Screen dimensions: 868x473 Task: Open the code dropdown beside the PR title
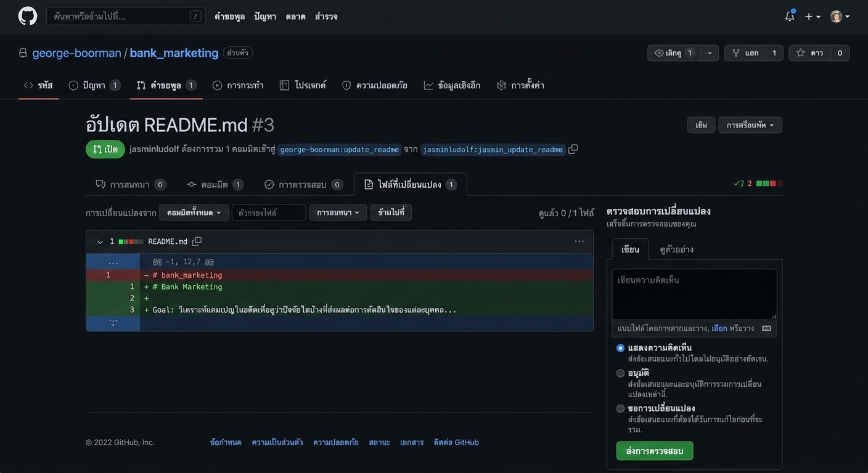(x=750, y=125)
